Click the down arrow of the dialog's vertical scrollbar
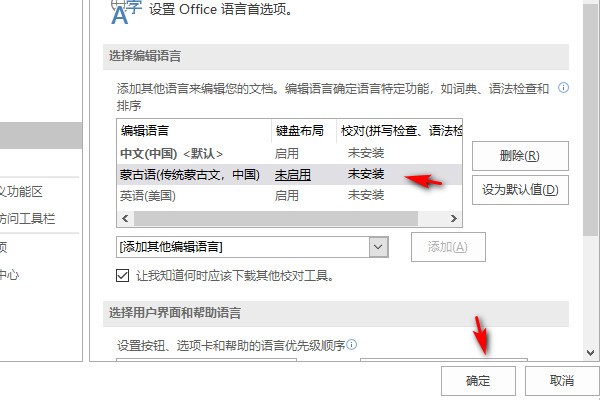This screenshot has width=600, height=400. pyautogui.click(x=590, y=353)
